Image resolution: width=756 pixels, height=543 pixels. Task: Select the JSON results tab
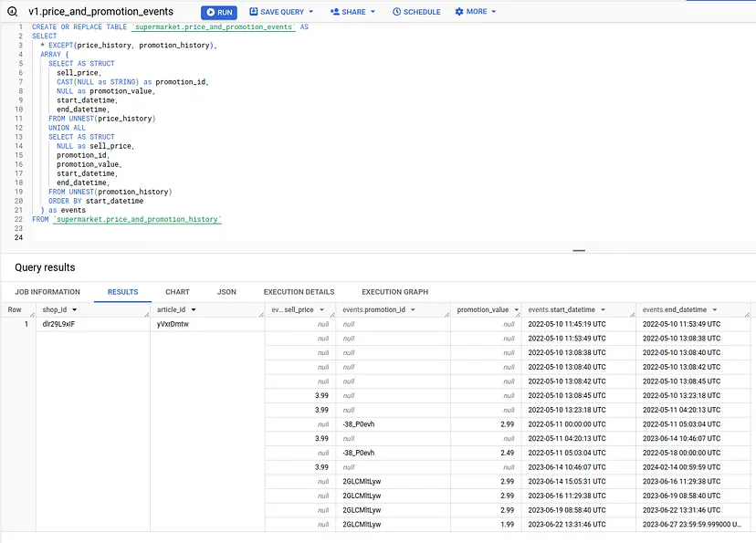(x=226, y=292)
